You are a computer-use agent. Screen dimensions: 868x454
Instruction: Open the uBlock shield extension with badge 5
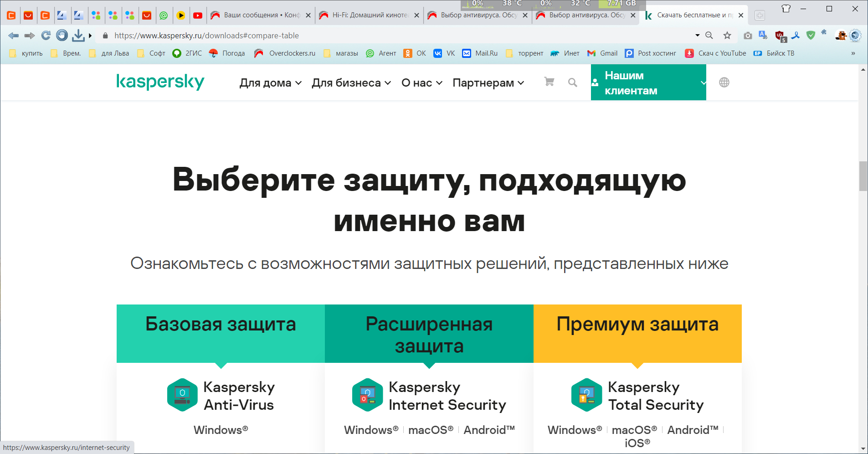click(x=781, y=36)
